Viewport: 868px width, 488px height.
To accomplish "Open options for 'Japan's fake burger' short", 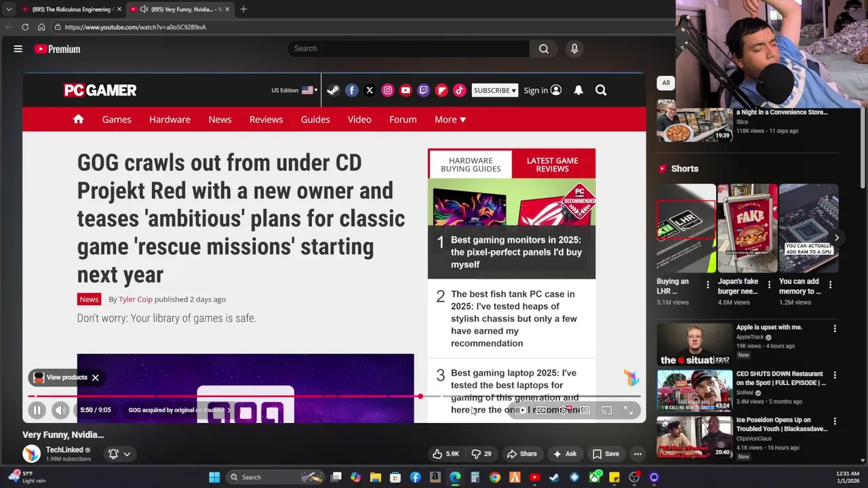I will pyautogui.click(x=769, y=285).
